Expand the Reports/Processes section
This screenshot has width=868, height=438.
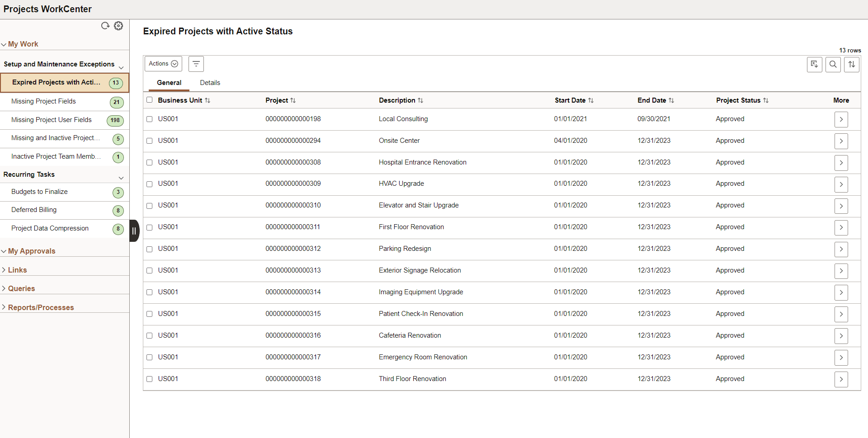41,307
